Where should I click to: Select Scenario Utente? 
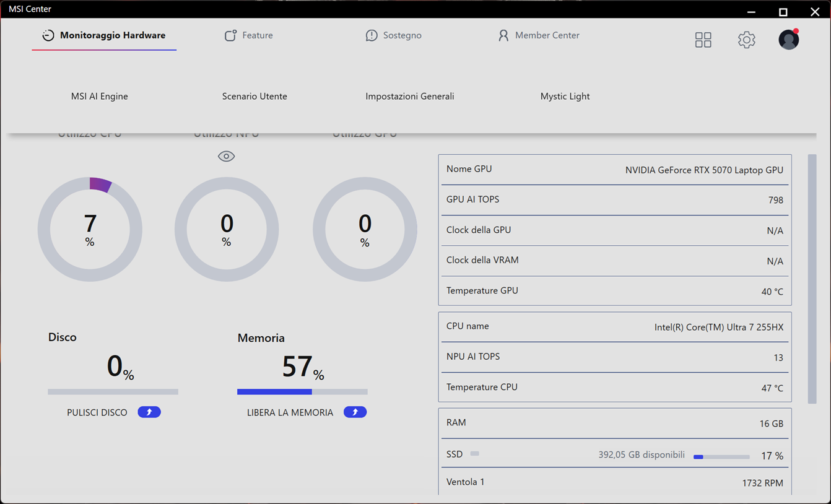[x=255, y=96]
